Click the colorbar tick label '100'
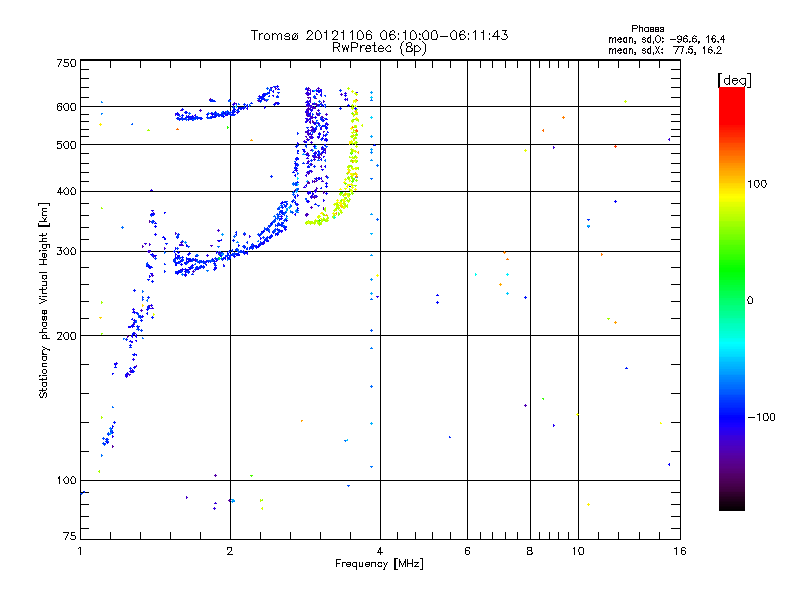This screenshot has width=800, height=600. tap(757, 184)
